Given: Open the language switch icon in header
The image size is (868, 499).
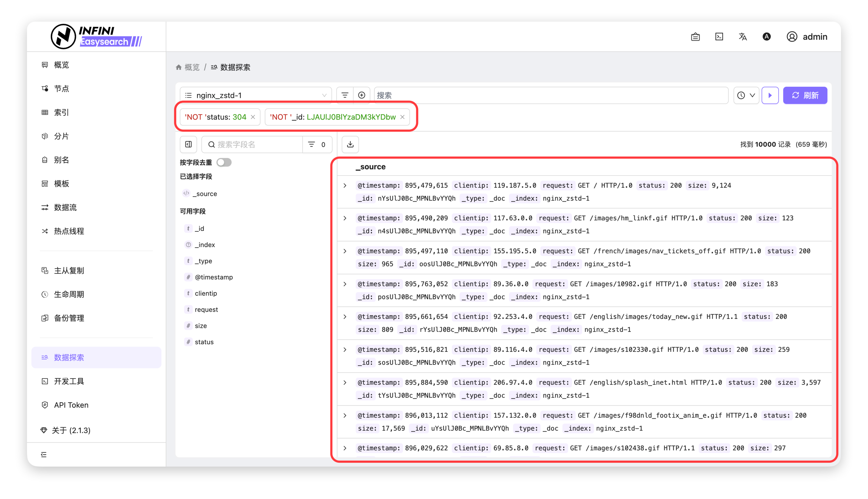Looking at the screenshot, I should [x=742, y=37].
